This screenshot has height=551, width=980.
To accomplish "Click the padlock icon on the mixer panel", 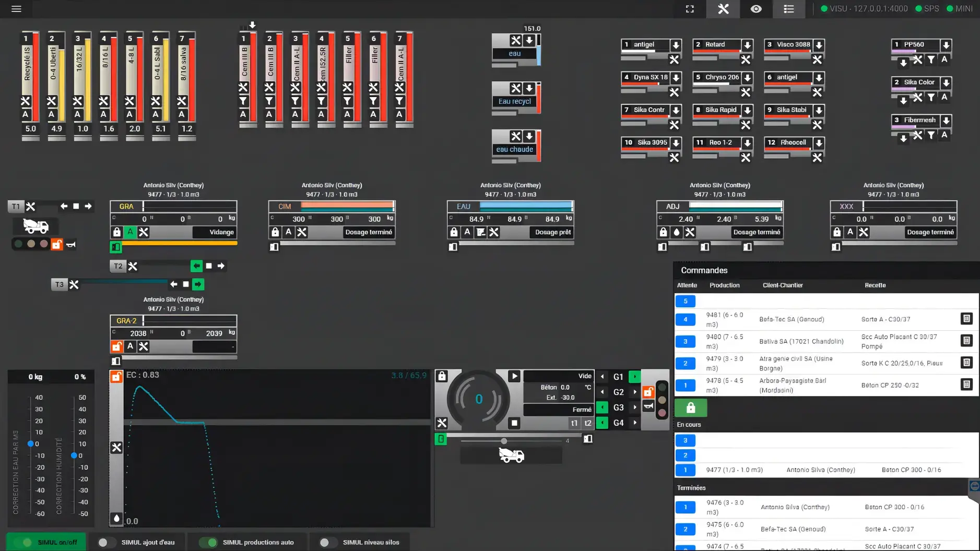I will [441, 375].
